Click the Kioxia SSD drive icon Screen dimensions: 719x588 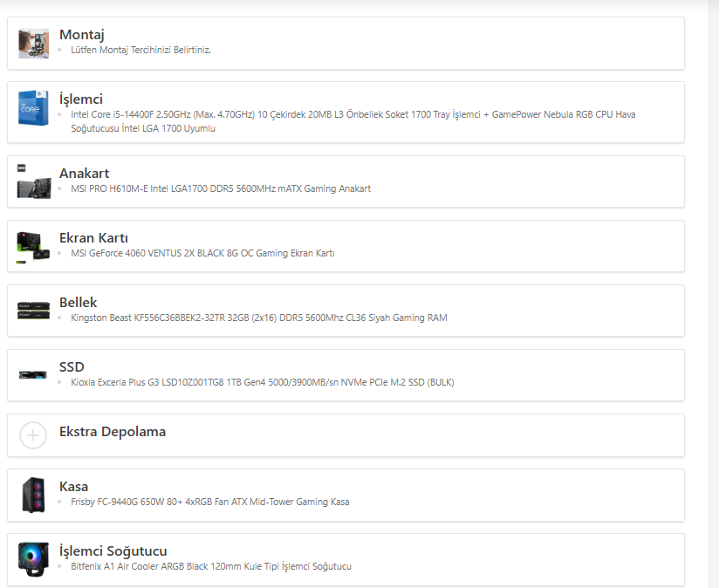tap(33, 374)
